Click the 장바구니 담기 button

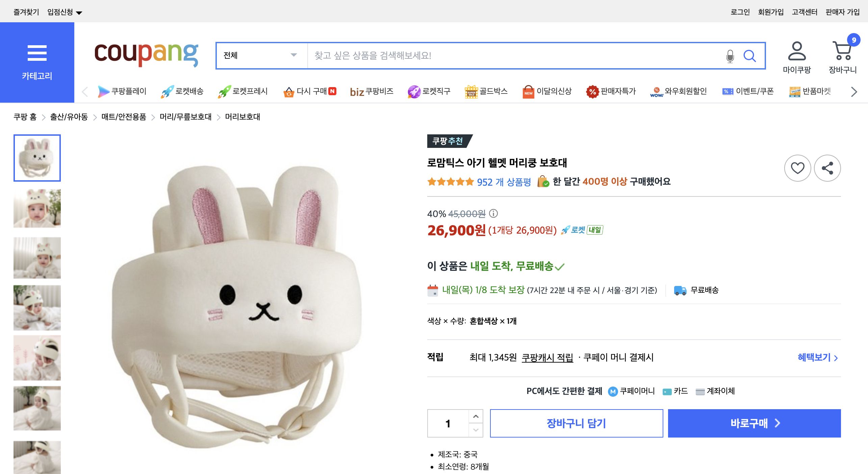pos(576,423)
